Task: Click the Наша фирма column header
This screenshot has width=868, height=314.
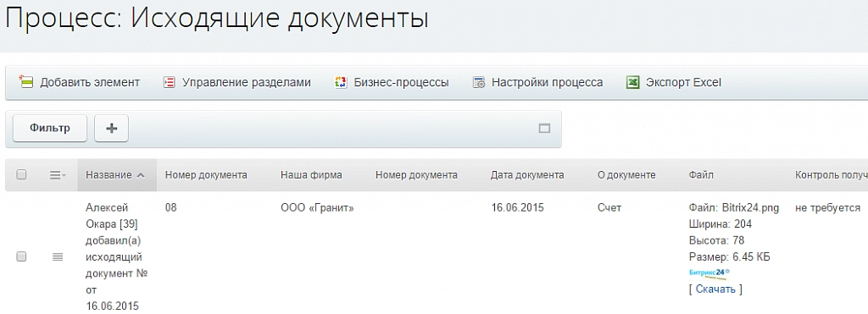Action: (311, 174)
